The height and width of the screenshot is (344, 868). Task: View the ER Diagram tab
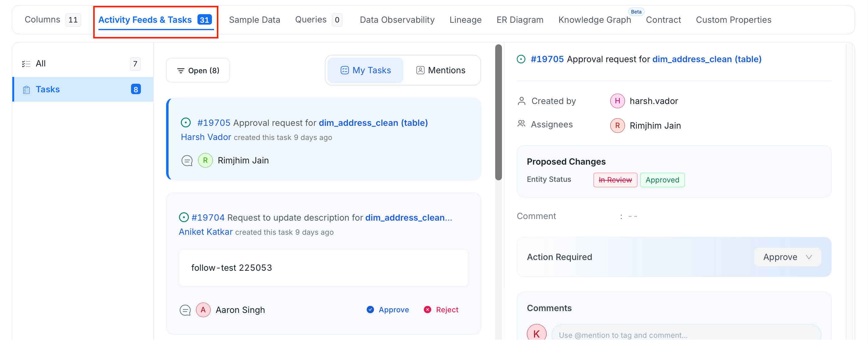click(x=520, y=20)
